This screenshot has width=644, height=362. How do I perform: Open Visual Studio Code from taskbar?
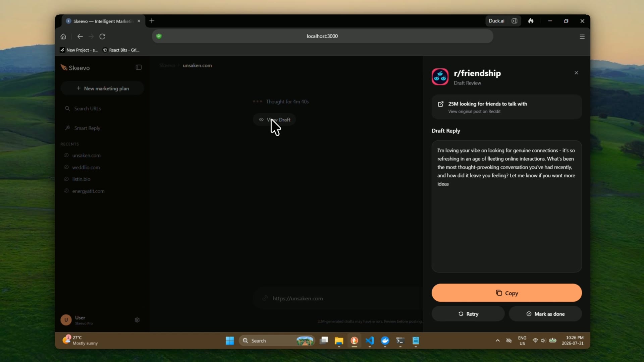[370, 341]
